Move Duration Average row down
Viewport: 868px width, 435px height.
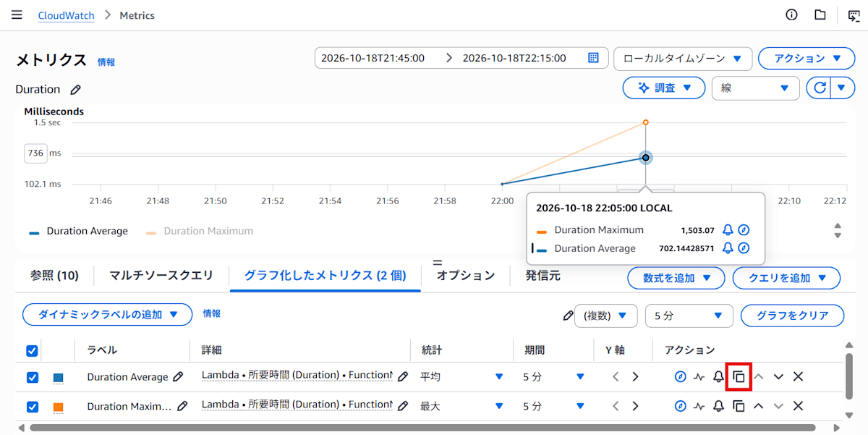[x=778, y=376]
